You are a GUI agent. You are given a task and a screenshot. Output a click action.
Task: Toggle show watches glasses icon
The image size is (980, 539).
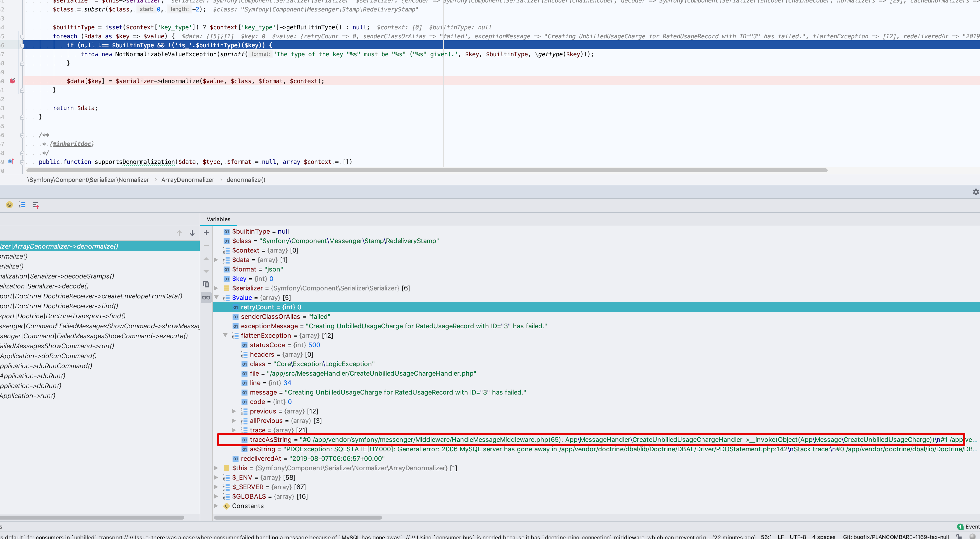tap(206, 297)
